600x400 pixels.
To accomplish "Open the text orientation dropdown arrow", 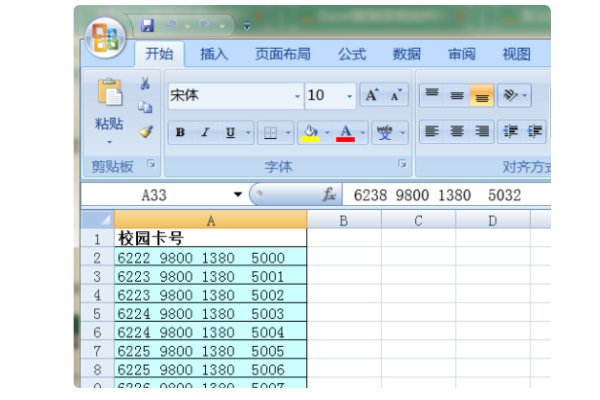I will [525, 95].
